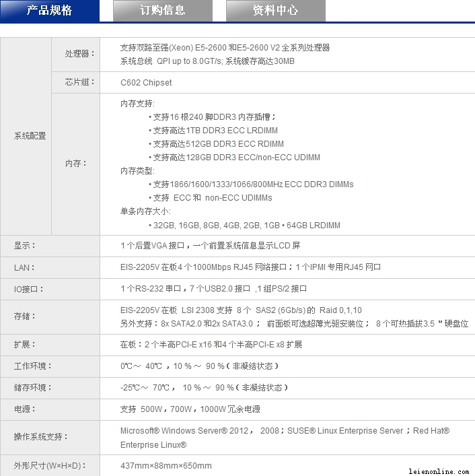
Task: Click the 内存类型 heading
Action: tap(137, 171)
